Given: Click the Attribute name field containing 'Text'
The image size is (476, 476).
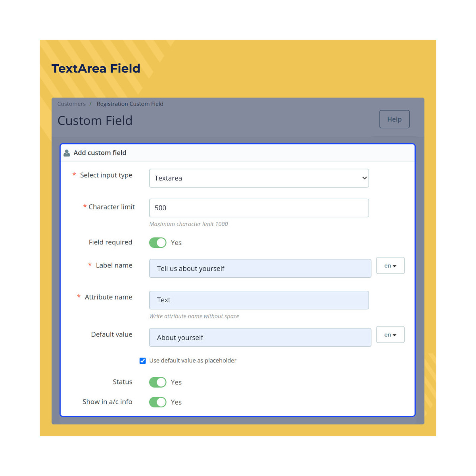Looking at the screenshot, I should 259,300.
